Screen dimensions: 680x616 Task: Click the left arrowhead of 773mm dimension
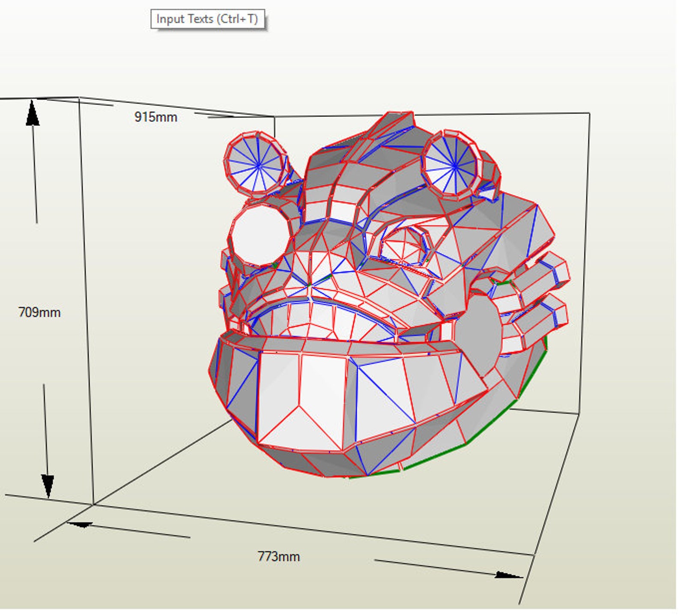click(x=81, y=524)
